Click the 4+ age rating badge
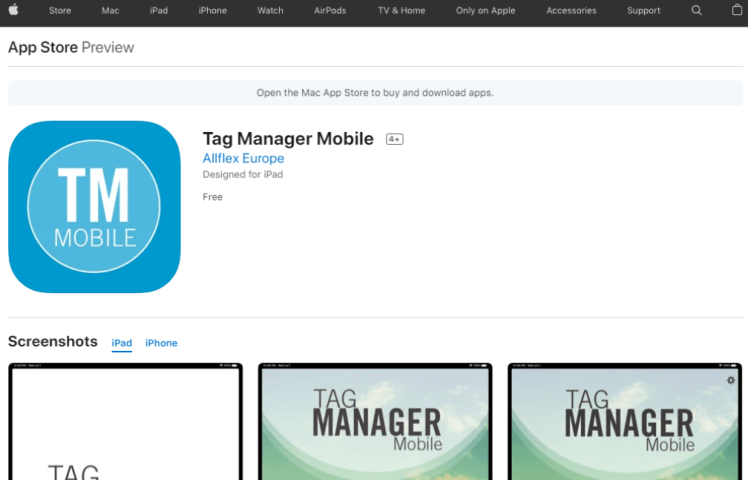The width and height of the screenshot is (748, 480). (x=395, y=139)
